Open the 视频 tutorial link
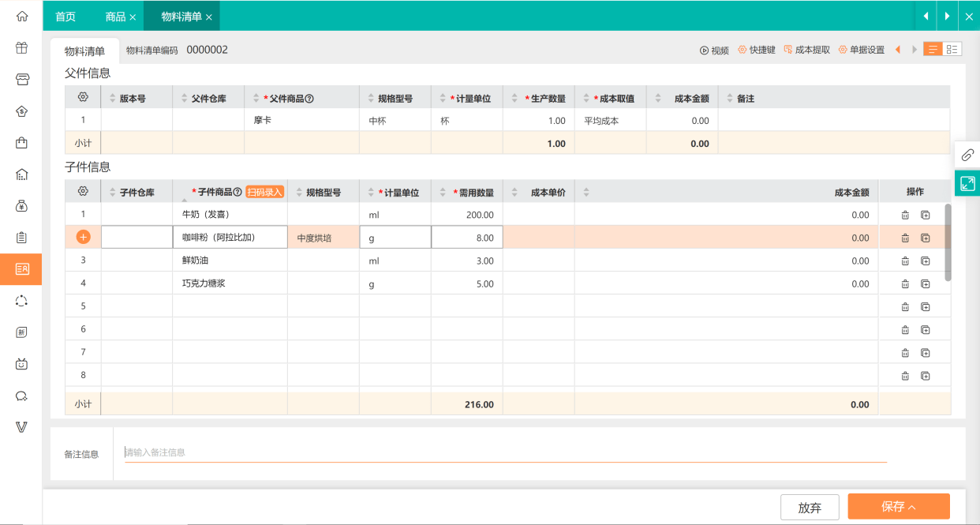 tap(714, 50)
